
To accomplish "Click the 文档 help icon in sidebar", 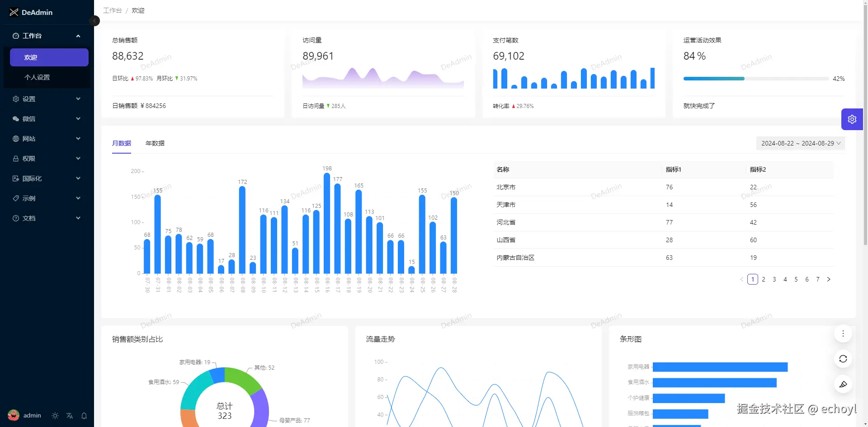I will coord(16,218).
